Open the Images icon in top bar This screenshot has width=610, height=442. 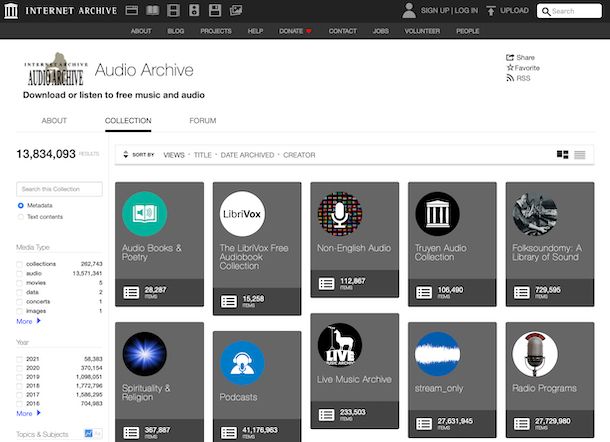click(x=236, y=11)
